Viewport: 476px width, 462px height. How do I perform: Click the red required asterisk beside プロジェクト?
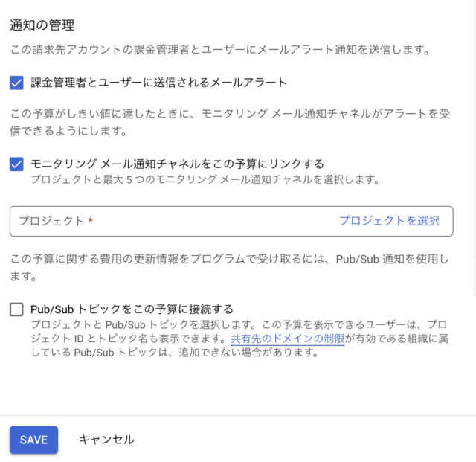click(91, 221)
